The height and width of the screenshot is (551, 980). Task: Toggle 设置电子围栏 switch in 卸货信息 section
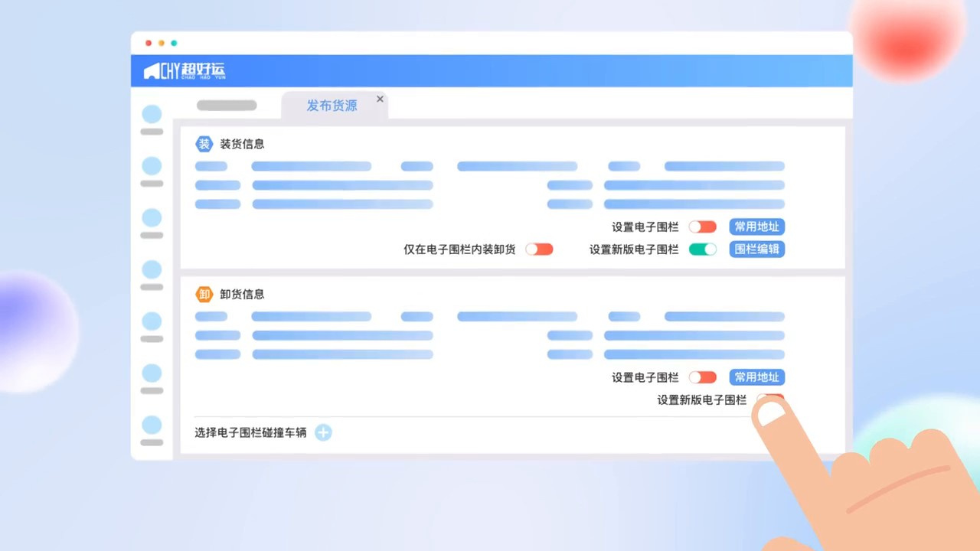click(x=702, y=377)
